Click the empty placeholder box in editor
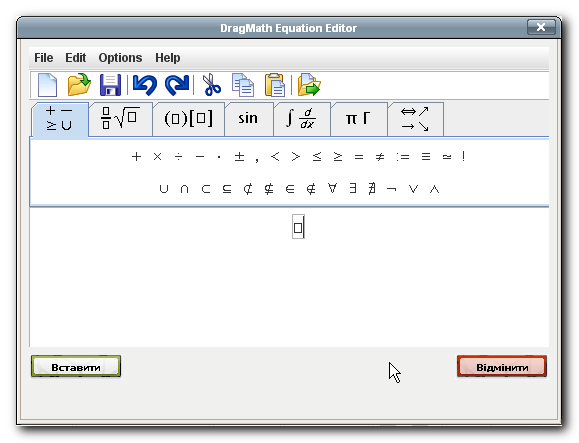This screenshot has height=443, width=579. 298,227
